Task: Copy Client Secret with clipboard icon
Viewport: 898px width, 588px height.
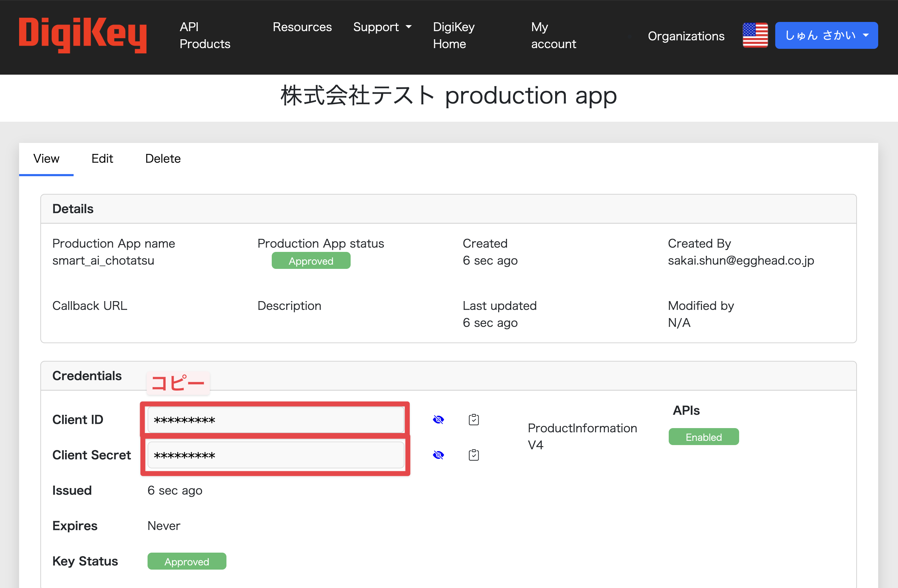Action: 473,455
